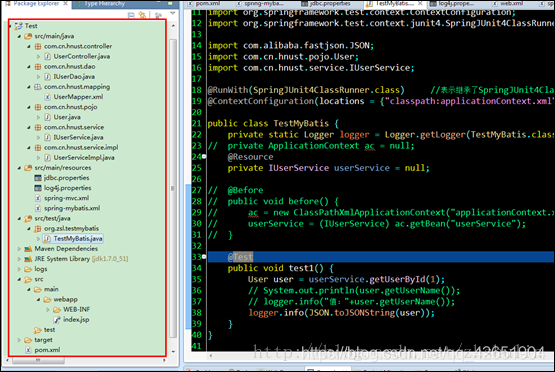Select the com.cn.hnust.service package label
This screenshot has width=555, height=372.
[74, 127]
